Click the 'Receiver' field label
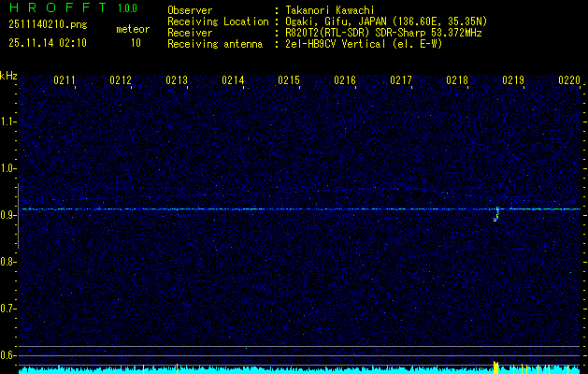Screen dimensions: 588x374 pos(190,33)
